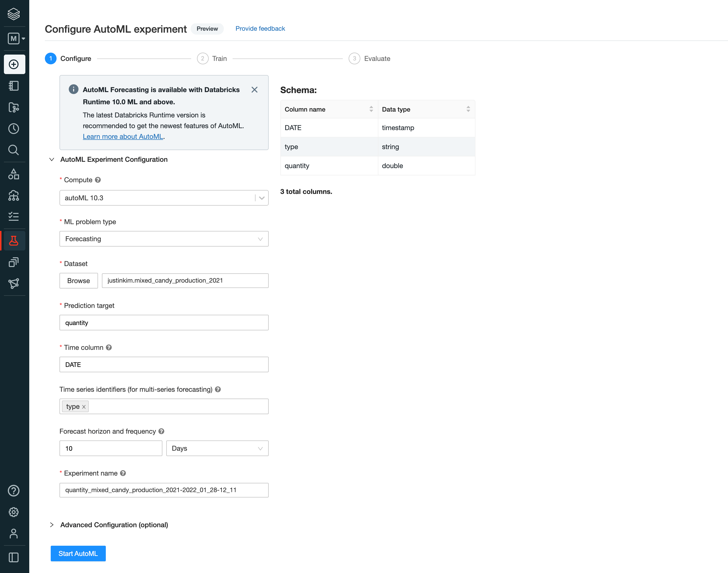Open the Days frequency dropdown
728x573 pixels.
point(217,448)
